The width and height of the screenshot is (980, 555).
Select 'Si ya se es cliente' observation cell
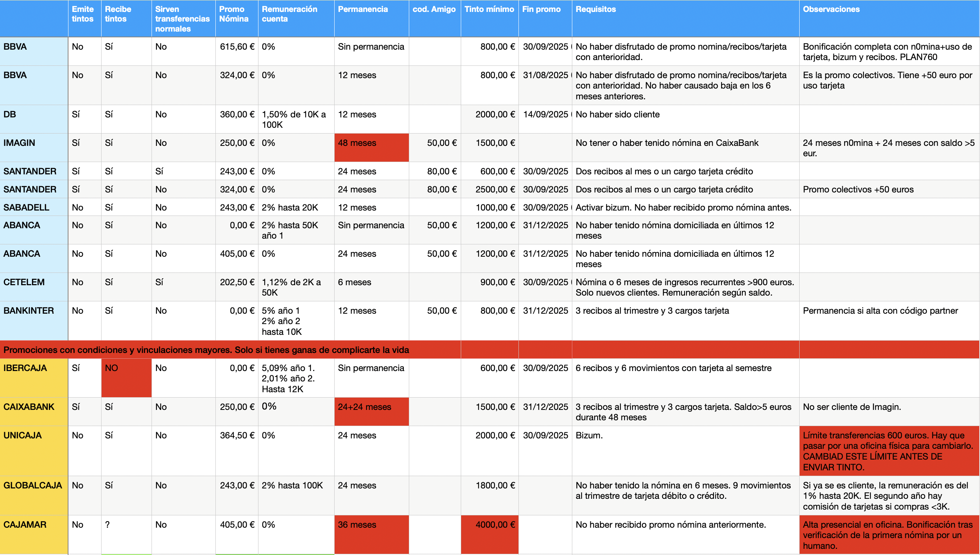pos(889,495)
